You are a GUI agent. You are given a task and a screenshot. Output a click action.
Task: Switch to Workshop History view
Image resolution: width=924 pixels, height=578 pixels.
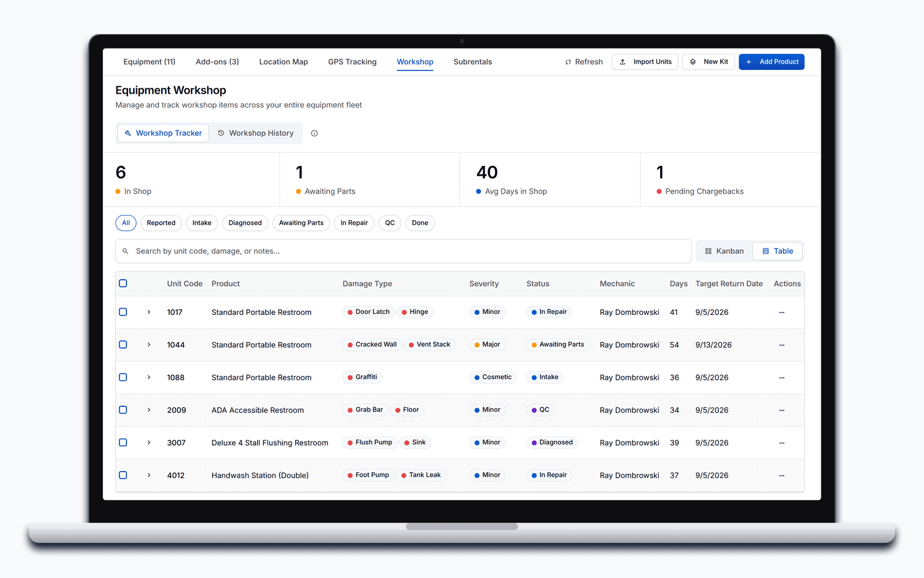[x=256, y=134]
